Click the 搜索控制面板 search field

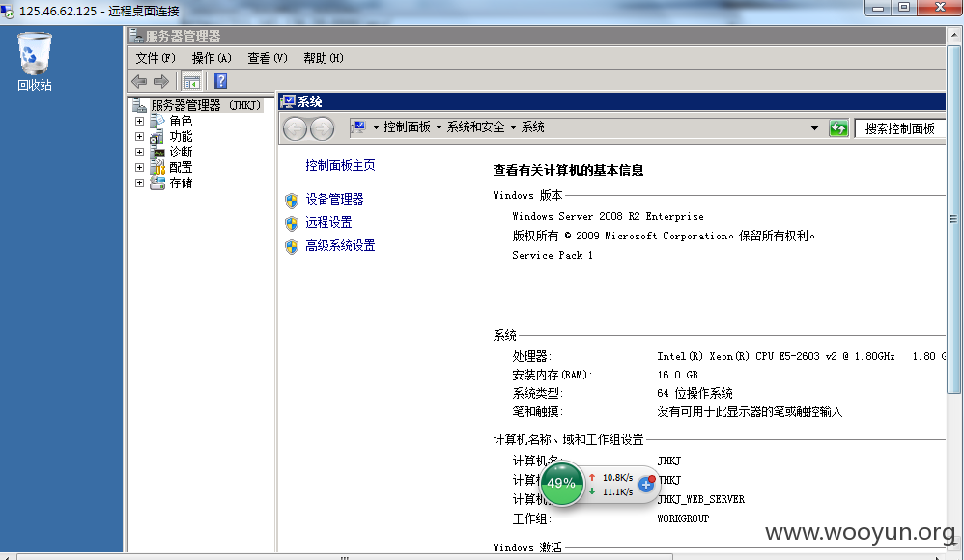click(900, 128)
